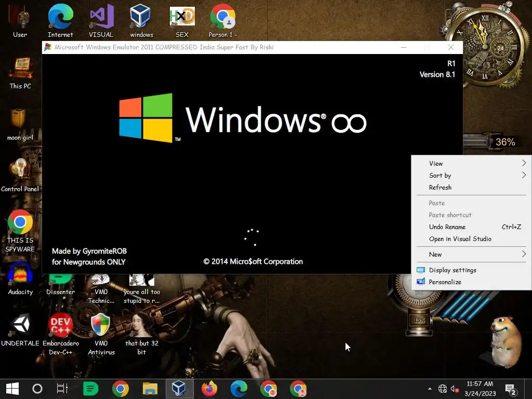The image size is (532, 399).
Task: Select the 'that but 32 bit' icon
Action: [141, 335]
